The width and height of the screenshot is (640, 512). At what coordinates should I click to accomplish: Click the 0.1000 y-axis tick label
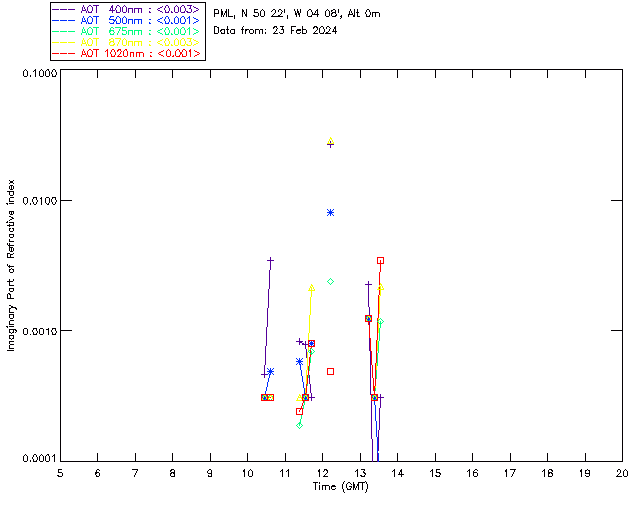(x=39, y=73)
